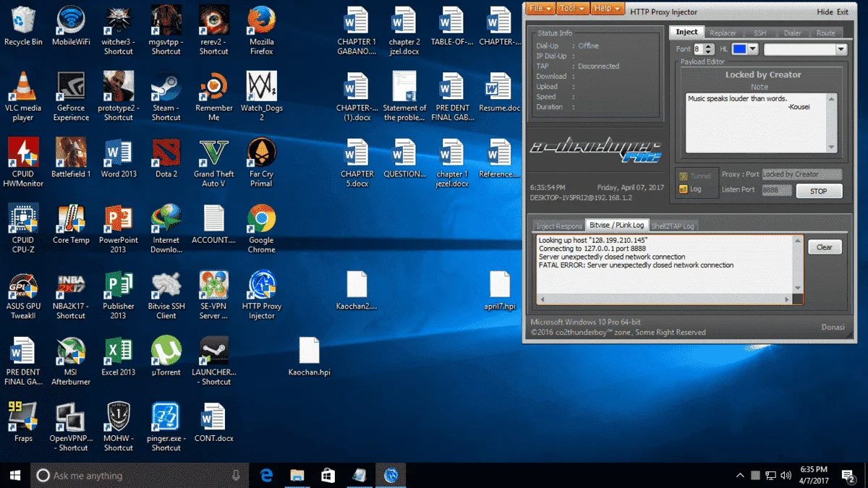
Task: Select the Fraps desktop icon
Action: pos(23,422)
